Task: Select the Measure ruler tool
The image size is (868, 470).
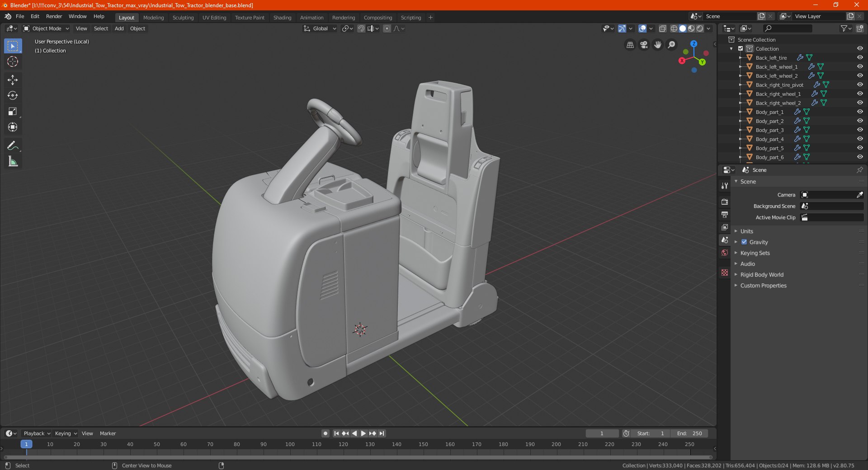Action: tap(13, 161)
